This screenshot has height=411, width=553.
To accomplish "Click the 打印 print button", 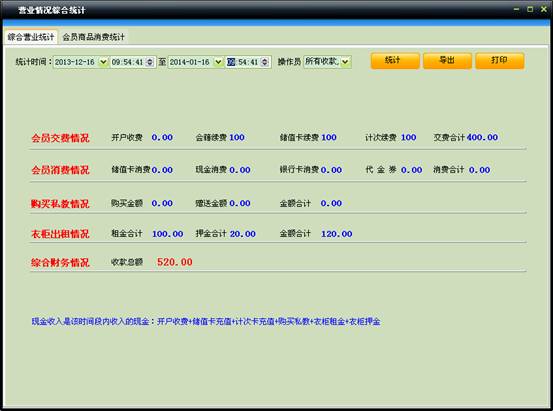I will (499, 61).
